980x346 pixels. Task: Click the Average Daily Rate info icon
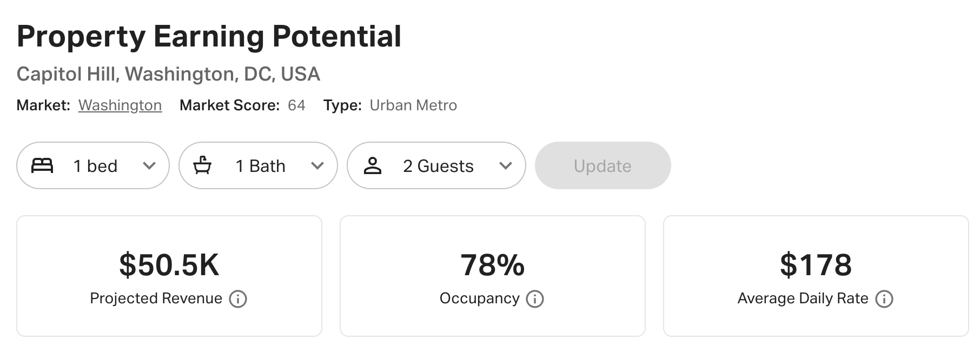[x=884, y=299]
